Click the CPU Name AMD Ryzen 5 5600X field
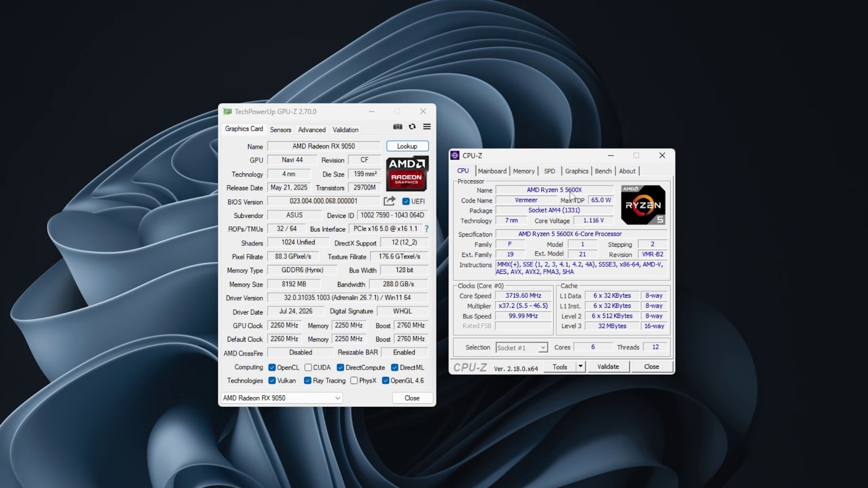The height and width of the screenshot is (488, 868). pyautogui.click(x=554, y=190)
